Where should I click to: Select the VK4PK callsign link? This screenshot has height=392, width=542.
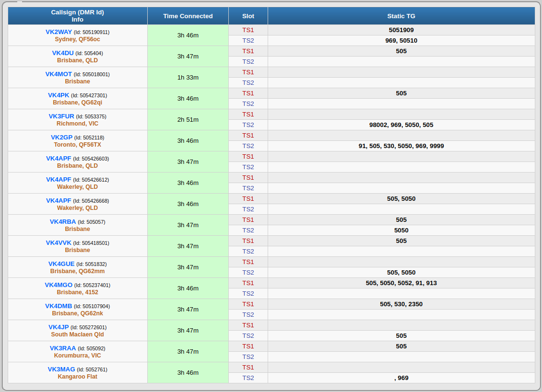tap(59, 95)
